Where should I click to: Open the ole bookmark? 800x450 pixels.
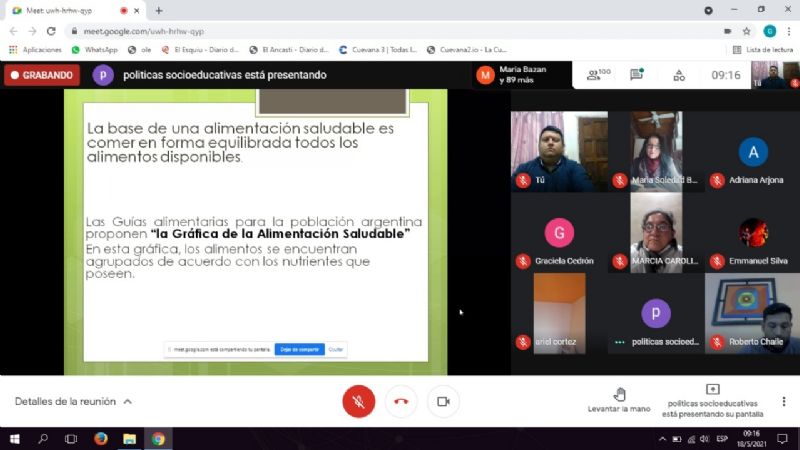tap(140, 49)
